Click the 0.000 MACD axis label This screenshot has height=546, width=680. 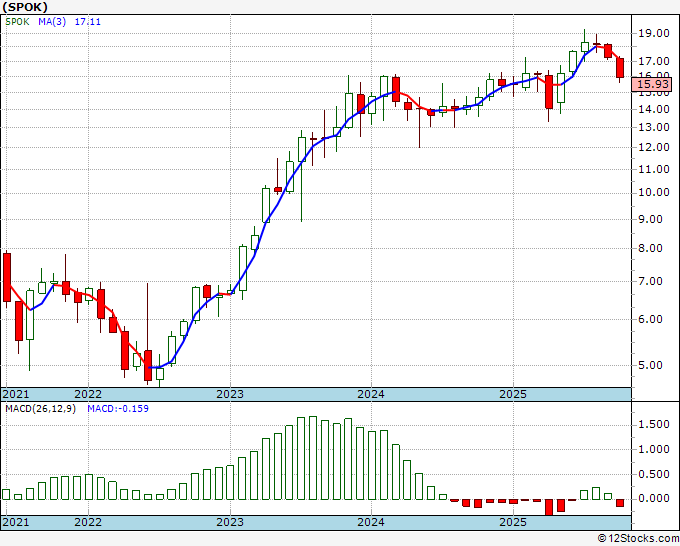pos(654,498)
